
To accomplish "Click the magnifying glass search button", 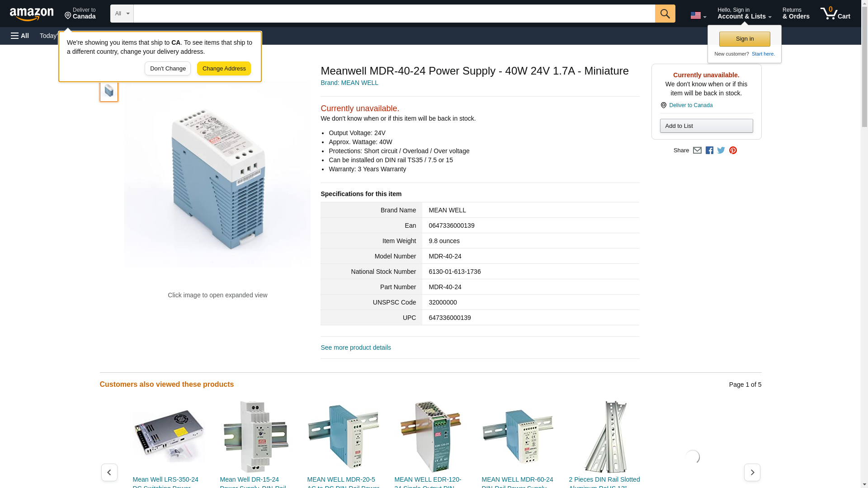I will point(665,14).
